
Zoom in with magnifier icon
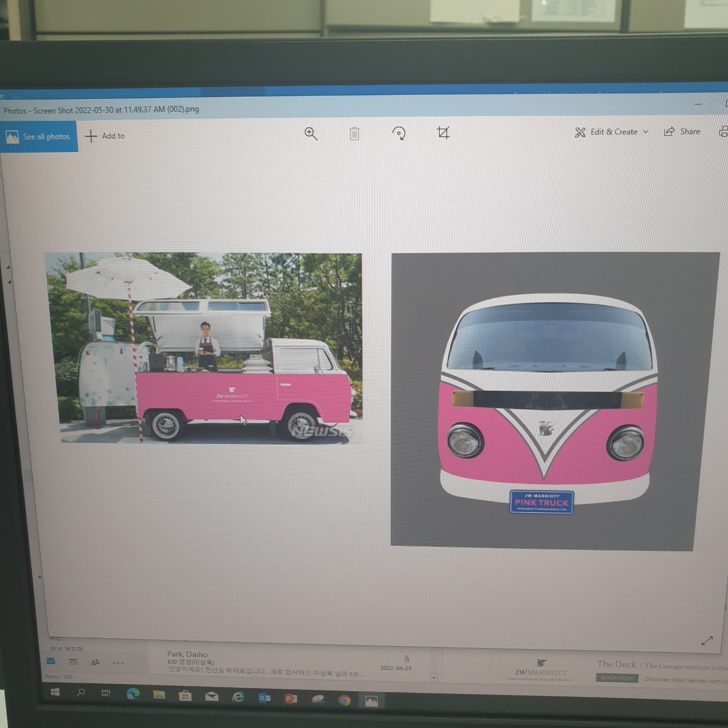click(x=311, y=134)
